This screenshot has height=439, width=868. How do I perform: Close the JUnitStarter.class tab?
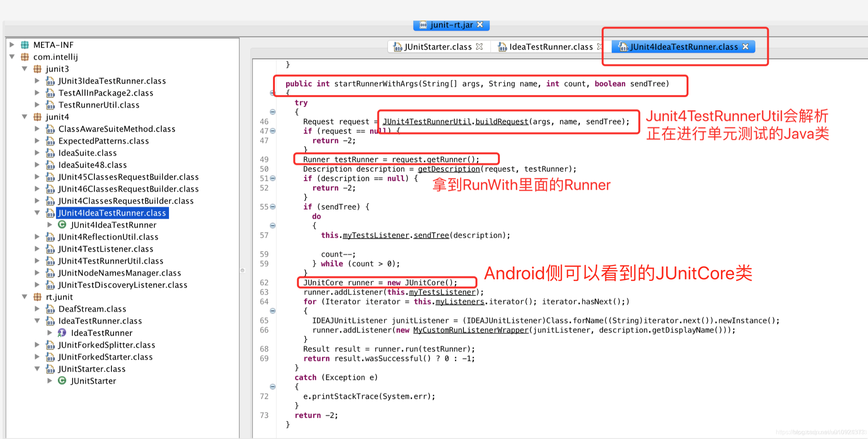479,47
